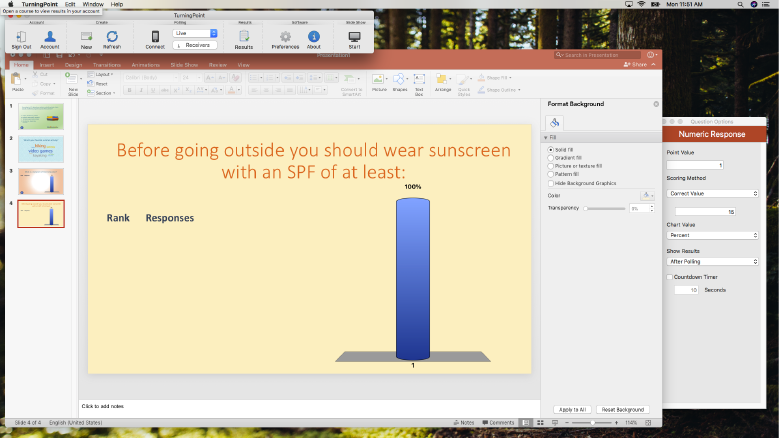Select the Solid fill radio button
779x438 pixels.
tap(550, 149)
